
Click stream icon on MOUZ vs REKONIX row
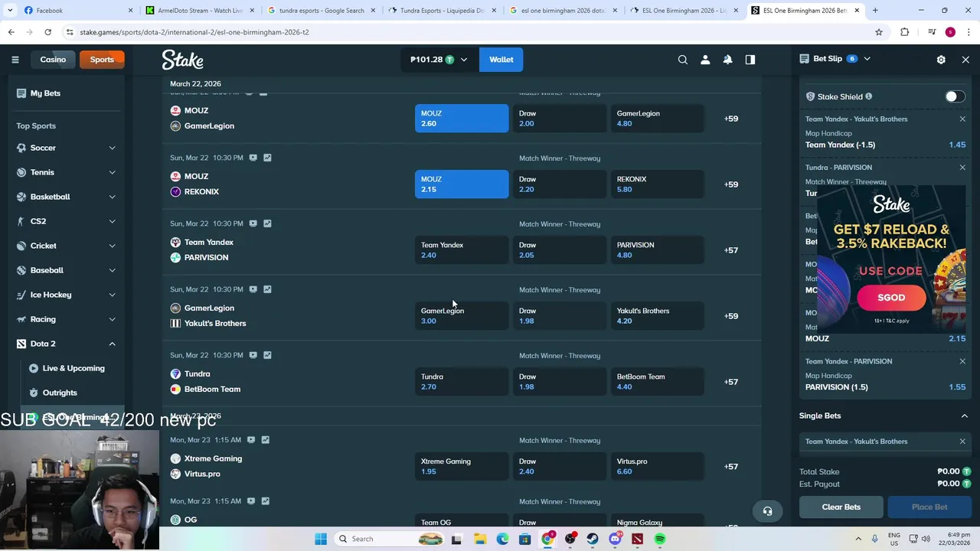[x=253, y=158]
